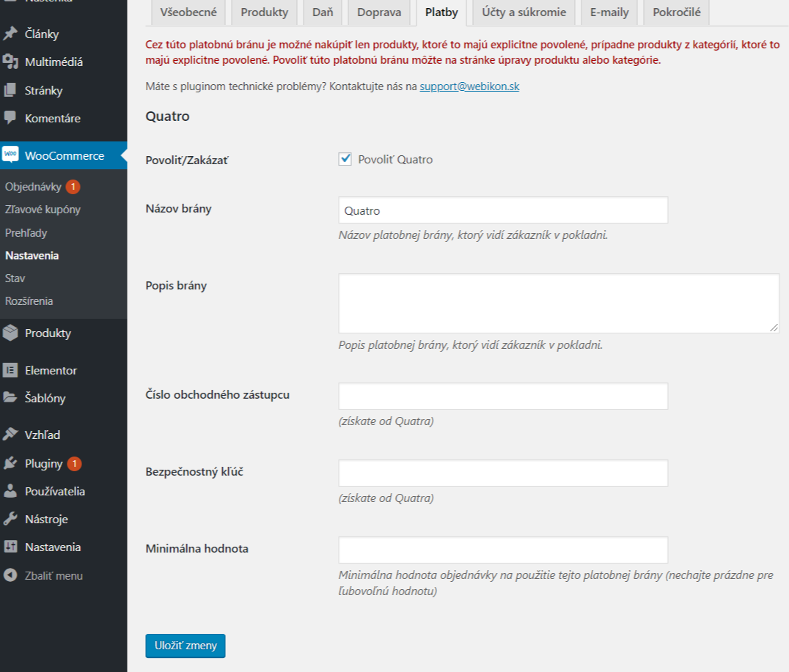
Task: Select the Minimálna hodnota input
Action: tap(503, 550)
